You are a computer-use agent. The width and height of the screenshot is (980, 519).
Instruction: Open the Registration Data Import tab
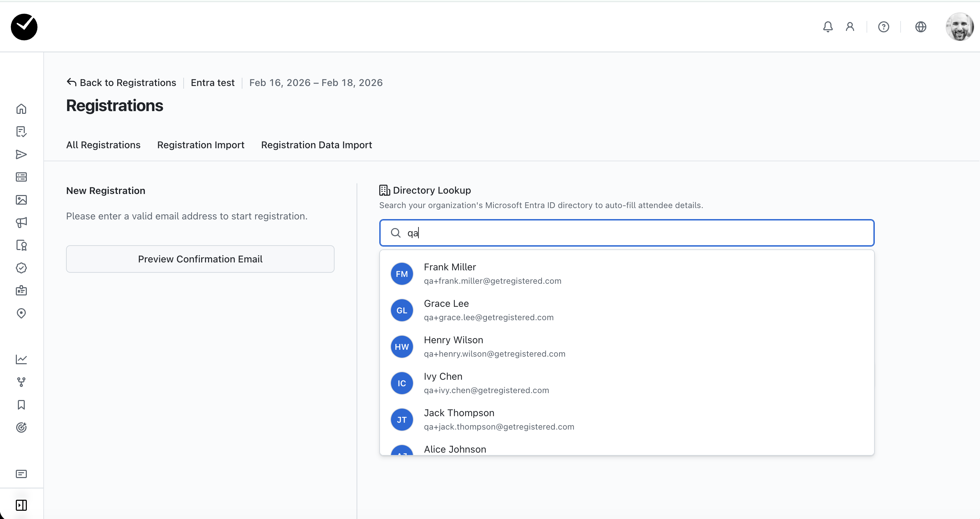[x=316, y=145]
